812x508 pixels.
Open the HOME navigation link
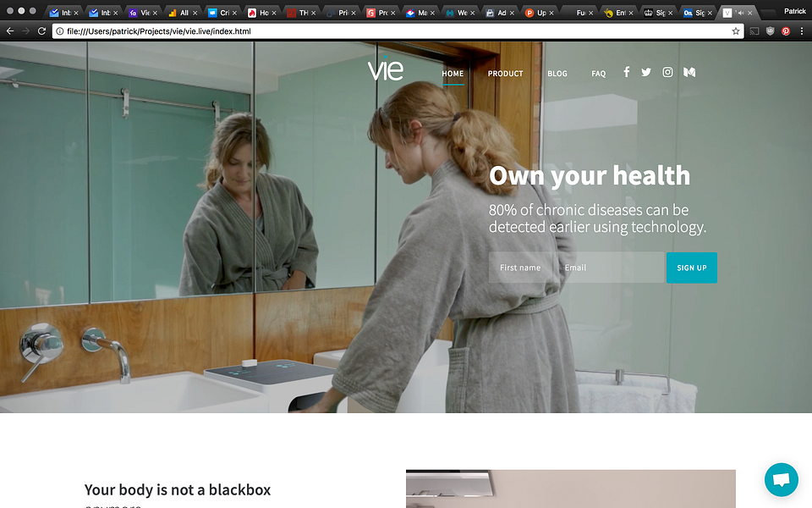[453, 74]
